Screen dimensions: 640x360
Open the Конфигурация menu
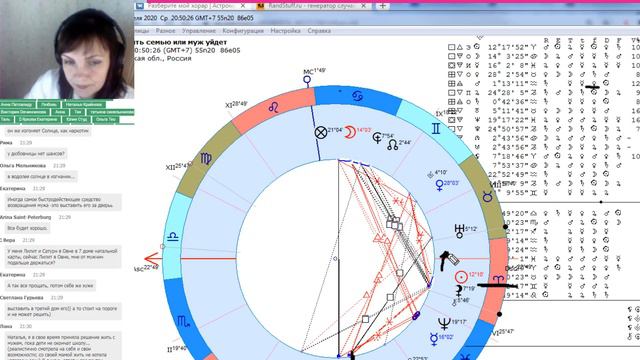pos(243,31)
